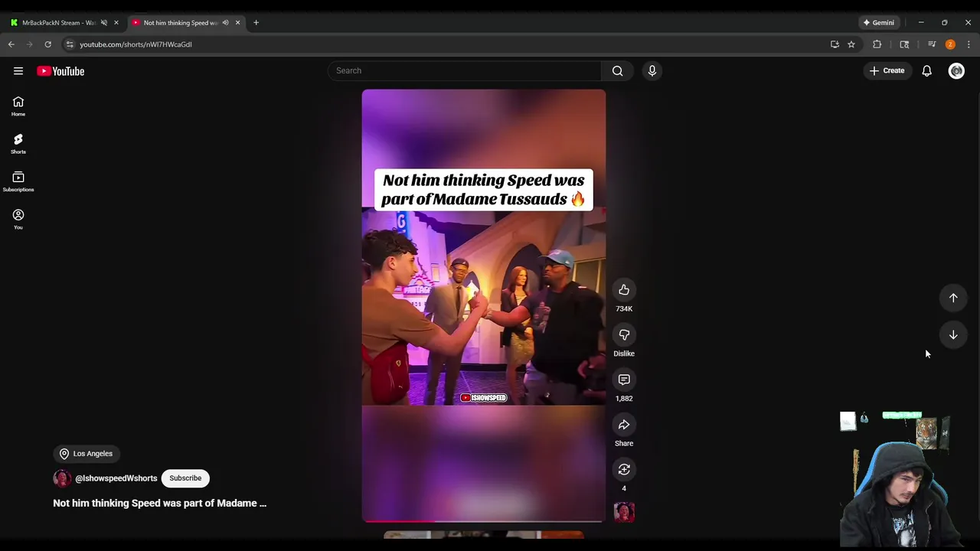Screen dimensions: 980x551
Task: Close the MrBackPackN Stream tab
Action: pos(116,23)
